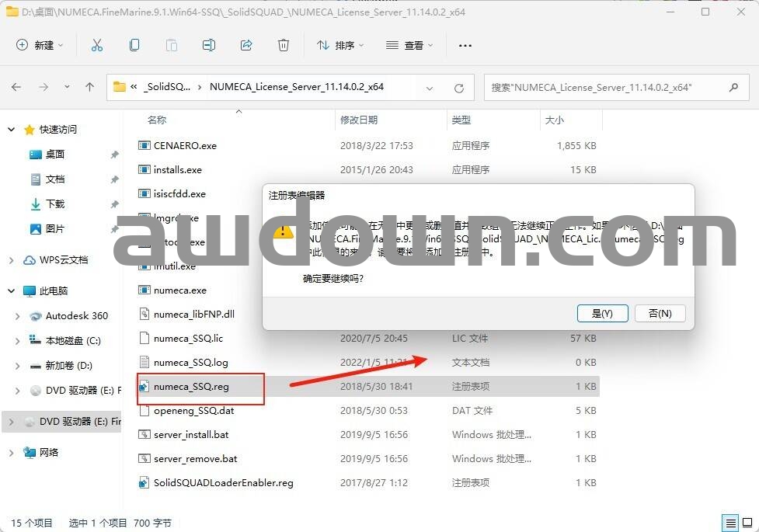Click the Delete trash icon
Screen dimensions: 759x532
(284, 45)
